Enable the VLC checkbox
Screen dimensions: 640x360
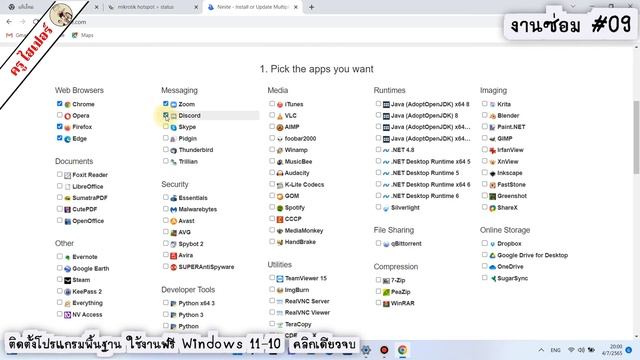[x=272, y=115]
